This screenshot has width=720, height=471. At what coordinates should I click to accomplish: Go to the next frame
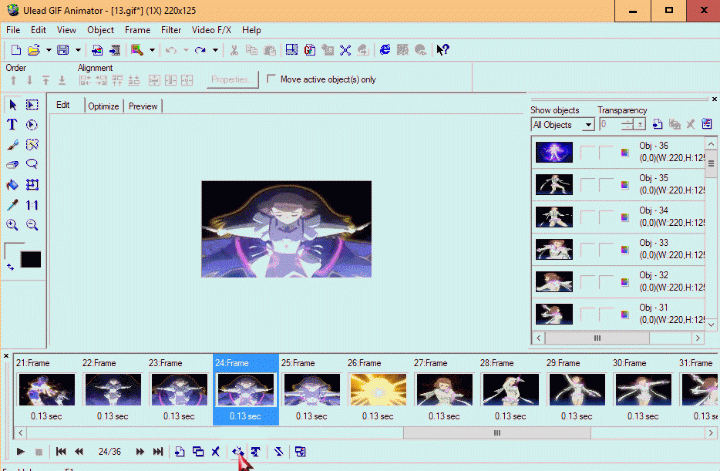click(x=140, y=452)
